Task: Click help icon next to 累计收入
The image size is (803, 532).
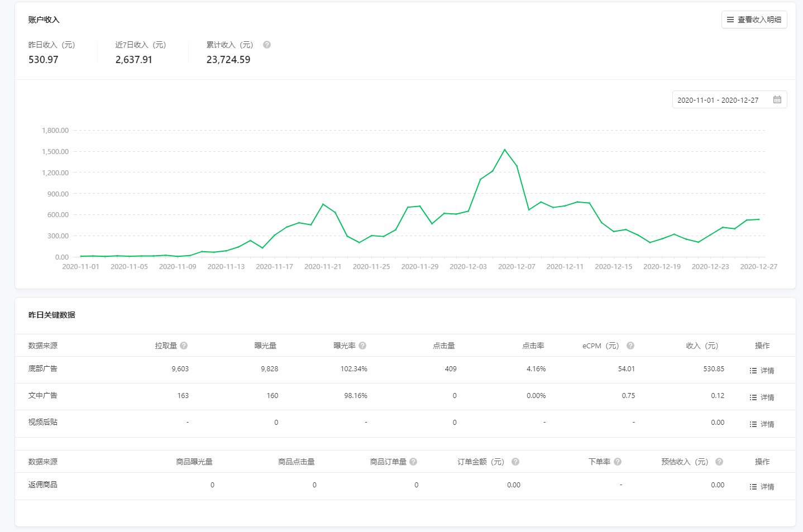Action: point(267,45)
